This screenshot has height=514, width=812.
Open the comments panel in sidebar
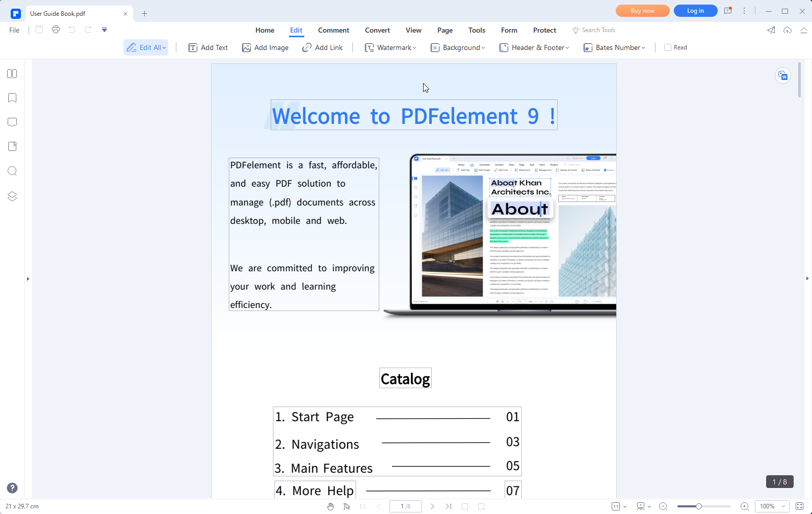click(x=12, y=122)
